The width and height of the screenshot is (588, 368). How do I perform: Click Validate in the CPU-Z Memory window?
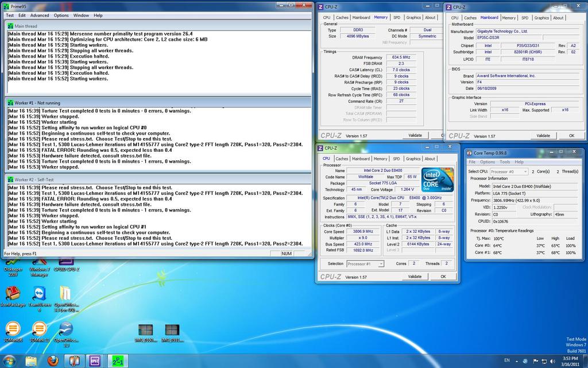pos(415,135)
